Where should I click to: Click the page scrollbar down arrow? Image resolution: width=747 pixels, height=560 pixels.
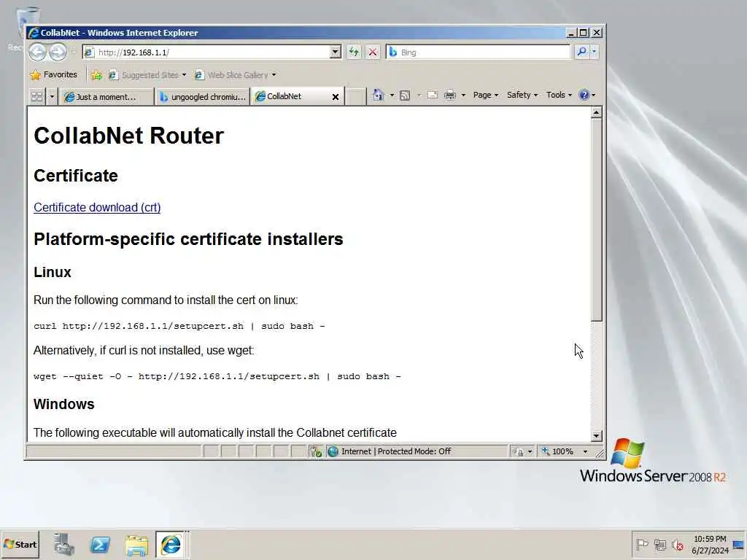click(596, 436)
